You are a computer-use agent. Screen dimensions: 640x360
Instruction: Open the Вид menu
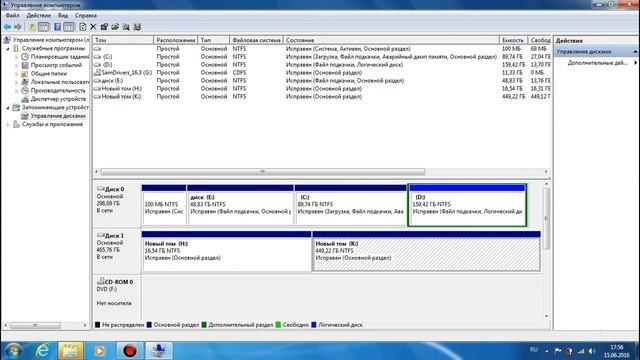[x=63, y=16]
